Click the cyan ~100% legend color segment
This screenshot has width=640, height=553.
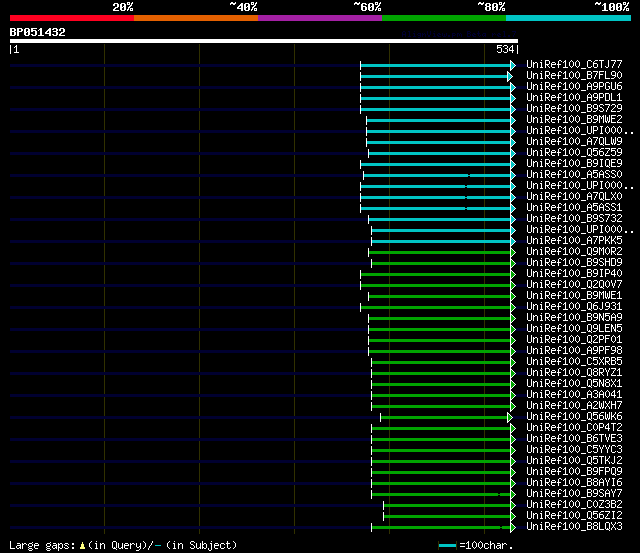click(569, 18)
